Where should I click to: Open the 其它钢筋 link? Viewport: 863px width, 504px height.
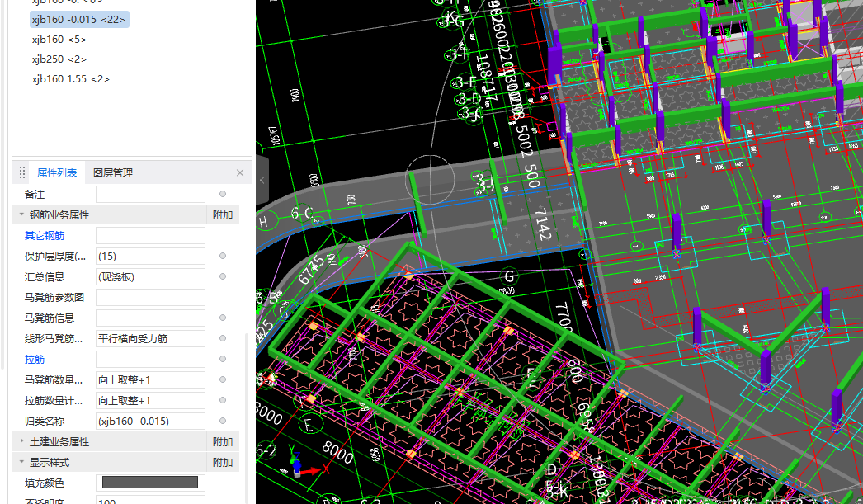click(x=45, y=235)
